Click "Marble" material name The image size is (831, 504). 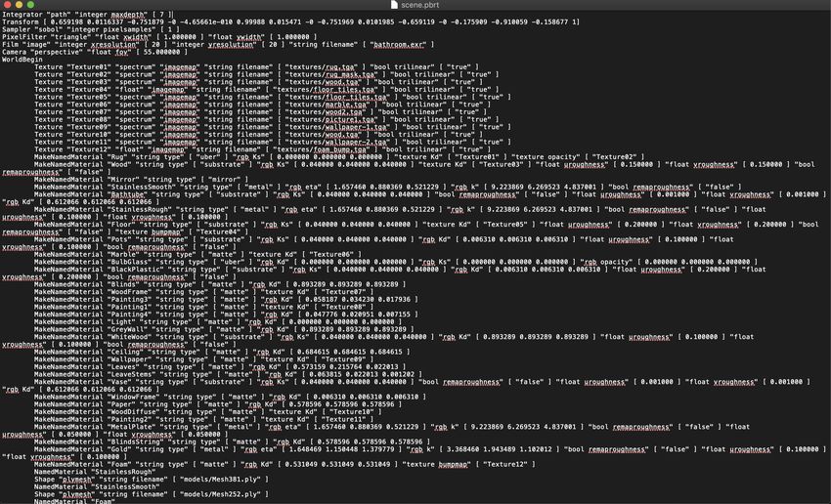pos(123,254)
